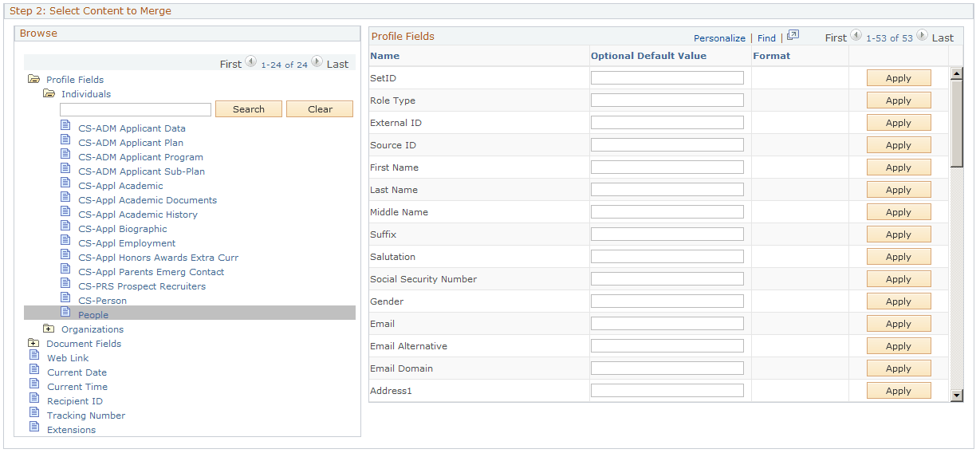Sort by Optional Default Value column header
Screen dimensions: 980x453
648,56
